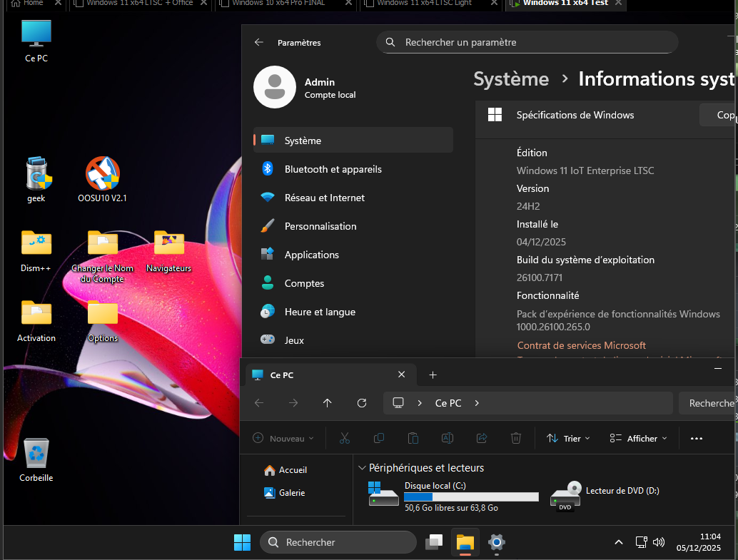Viewport: 738px width, 560px height.
Task: Click the Settings gear in taskbar
Action: (x=497, y=542)
